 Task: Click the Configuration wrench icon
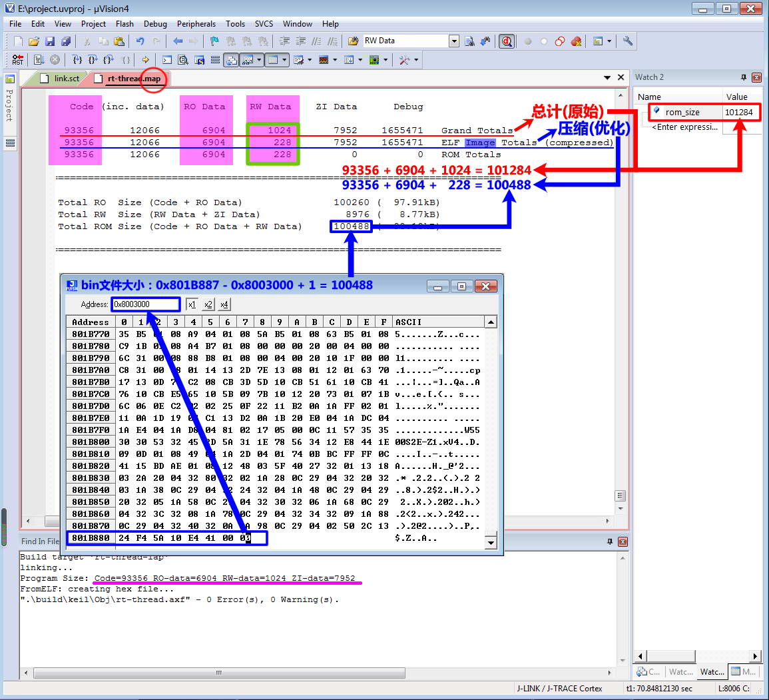[627, 41]
